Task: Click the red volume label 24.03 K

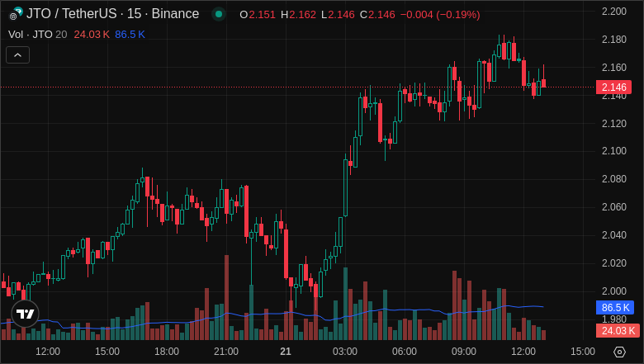Action: coord(618,330)
